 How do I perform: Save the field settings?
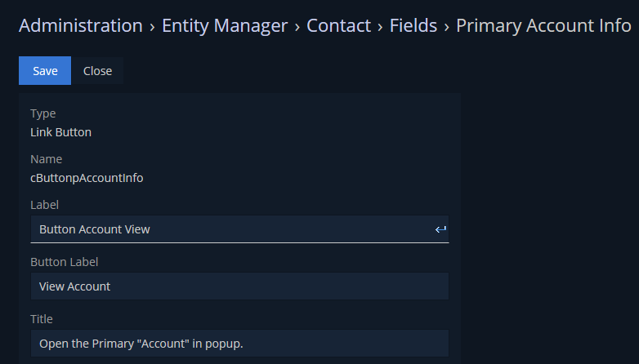(45, 71)
